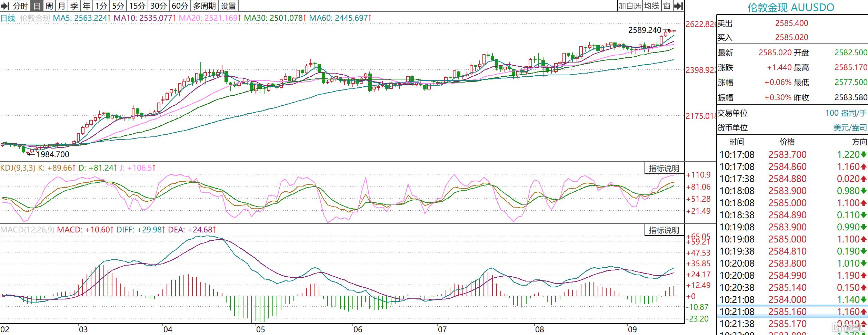Select the 10:18:38 trade row
Image resolution: width=868 pixels, height=335 pixels.
click(x=792, y=215)
